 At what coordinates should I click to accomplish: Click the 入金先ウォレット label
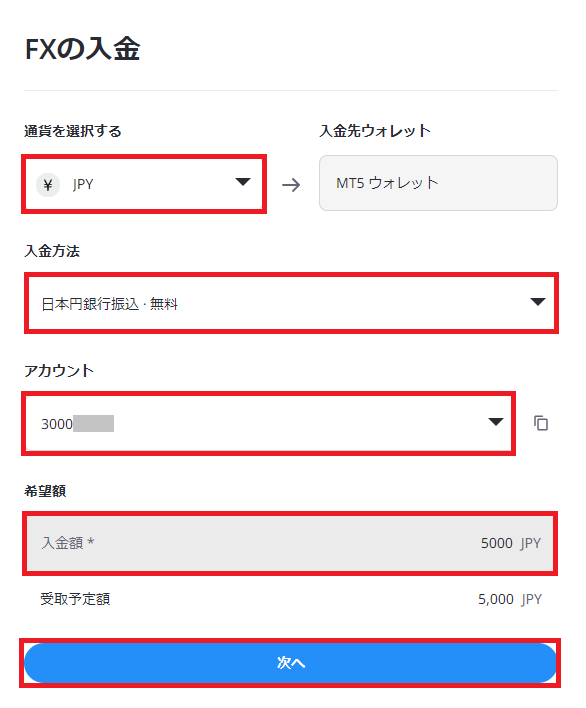tap(375, 130)
